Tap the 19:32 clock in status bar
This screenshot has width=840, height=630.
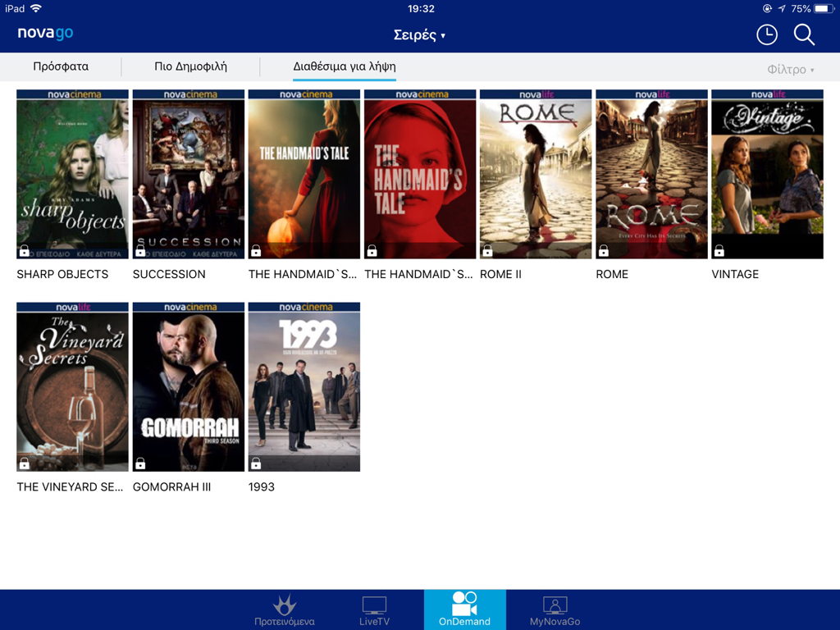[x=421, y=8]
